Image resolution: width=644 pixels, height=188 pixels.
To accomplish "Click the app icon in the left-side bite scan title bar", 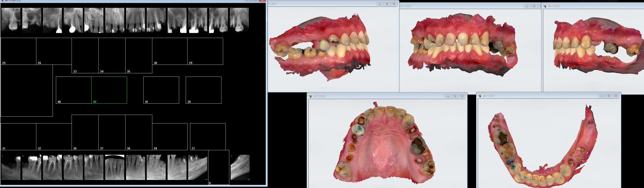I will click(x=545, y=6).
